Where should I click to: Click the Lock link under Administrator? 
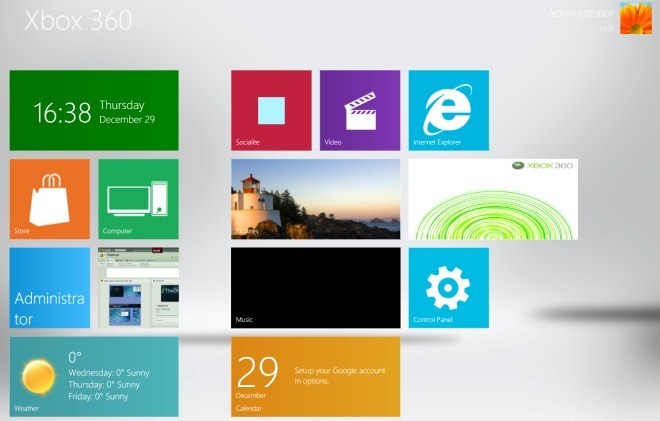coord(607,28)
